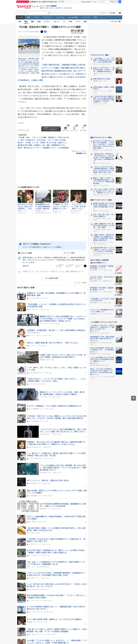Play first video ranking thumbnail 乗用車2台が追突
The image size is (138, 644).
coord(119,206)
